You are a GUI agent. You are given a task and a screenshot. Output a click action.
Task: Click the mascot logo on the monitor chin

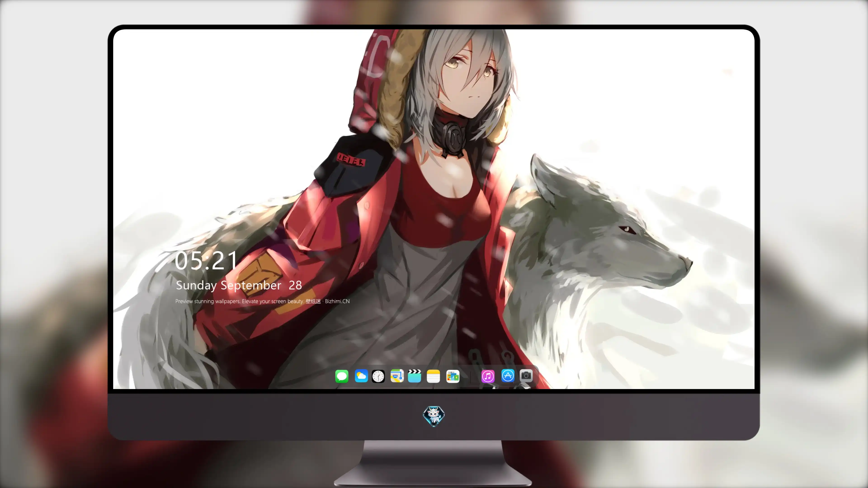point(434,416)
